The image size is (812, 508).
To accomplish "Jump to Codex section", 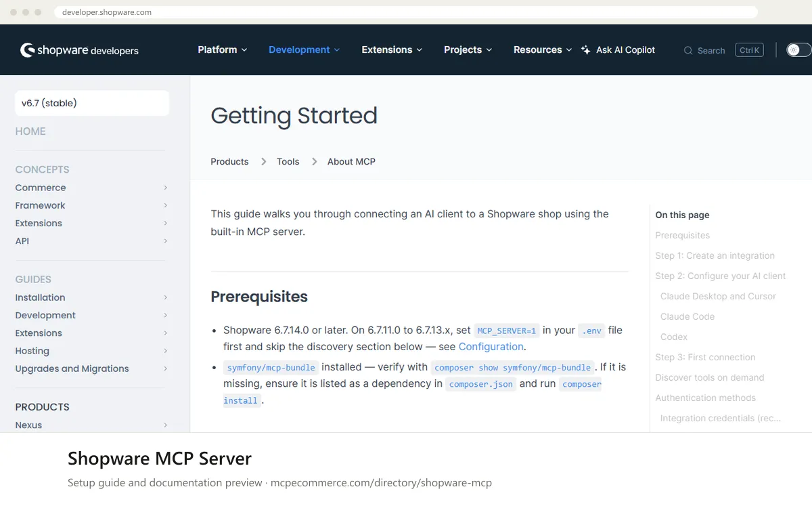I will click(674, 337).
